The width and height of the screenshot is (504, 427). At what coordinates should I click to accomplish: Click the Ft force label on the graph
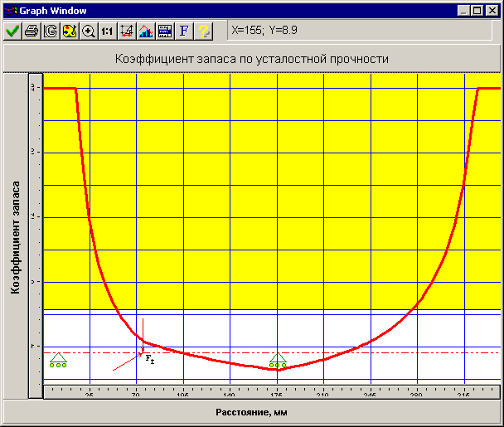click(150, 359)
